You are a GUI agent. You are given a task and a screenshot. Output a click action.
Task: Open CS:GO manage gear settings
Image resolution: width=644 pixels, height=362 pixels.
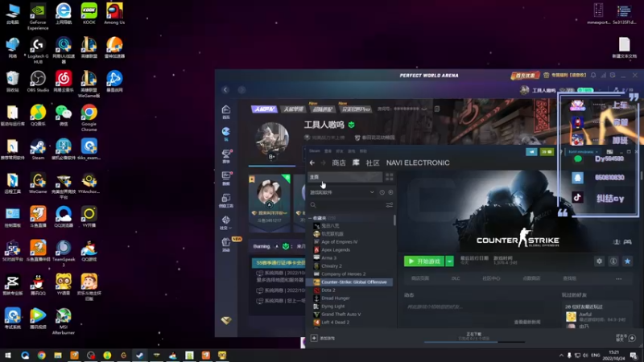point(599,261)
